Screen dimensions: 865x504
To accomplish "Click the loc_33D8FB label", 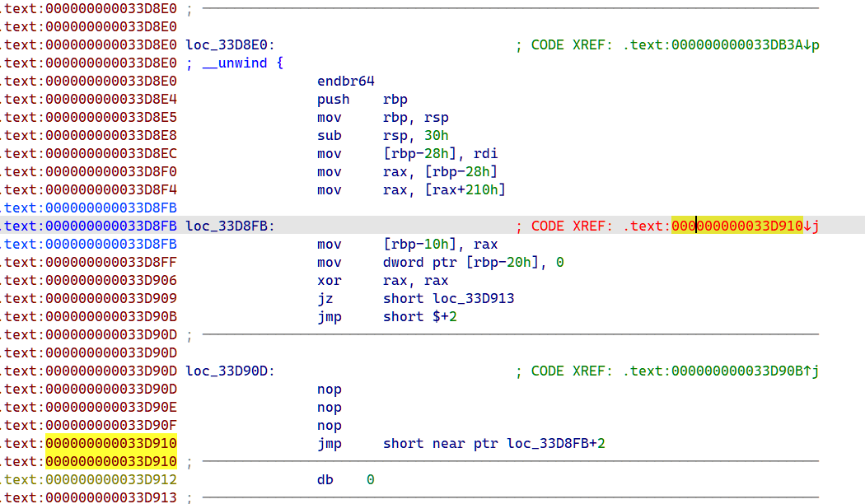I will (x=230, y=226).
